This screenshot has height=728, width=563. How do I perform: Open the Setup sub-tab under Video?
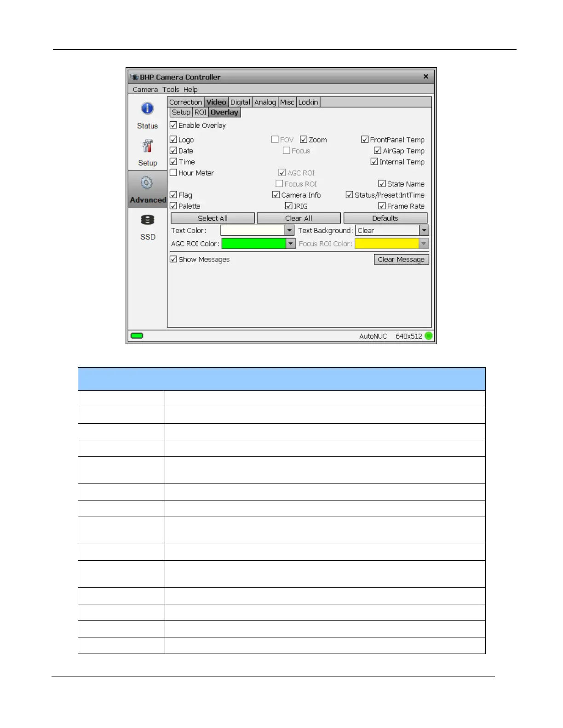(x=181, y=112)
